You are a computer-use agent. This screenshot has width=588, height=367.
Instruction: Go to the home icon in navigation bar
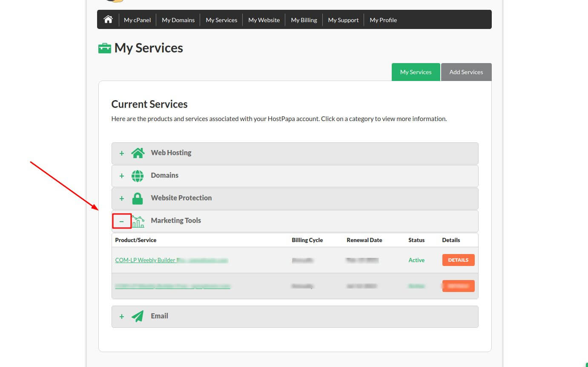(108, 20)
